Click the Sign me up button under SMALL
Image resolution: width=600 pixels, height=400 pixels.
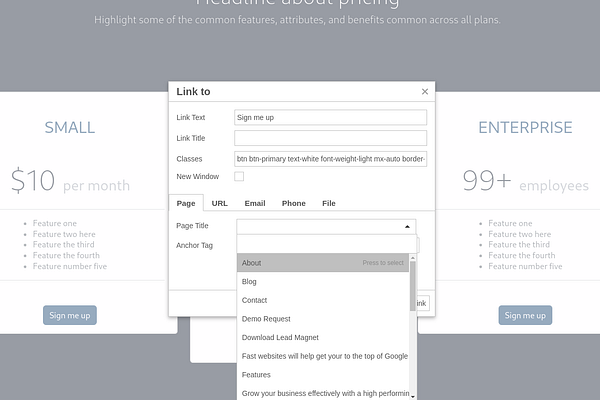[70, 315]
